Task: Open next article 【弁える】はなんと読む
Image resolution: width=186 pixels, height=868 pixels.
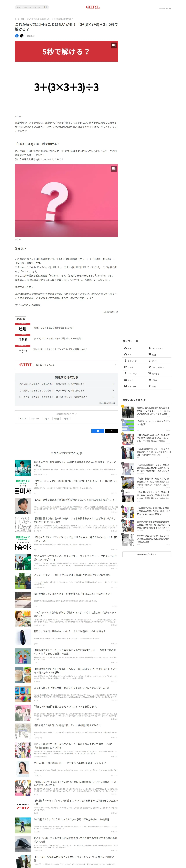Action: click(57, 338)
